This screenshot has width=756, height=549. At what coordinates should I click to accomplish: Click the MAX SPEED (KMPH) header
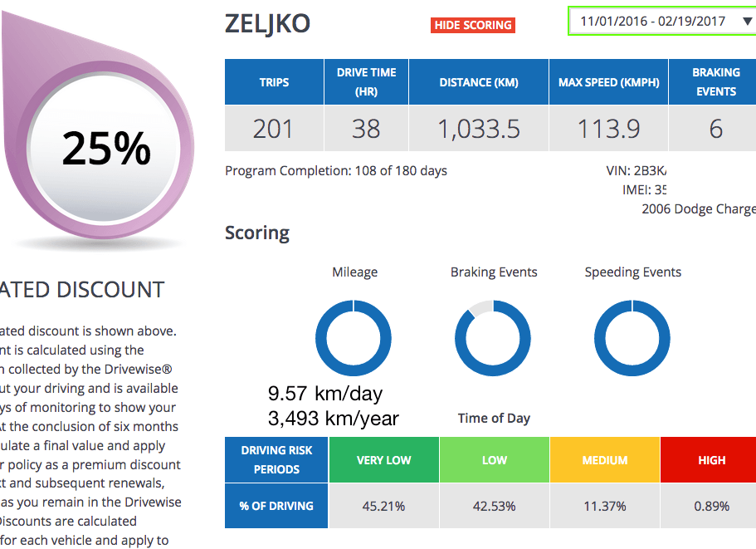[608, 82]
